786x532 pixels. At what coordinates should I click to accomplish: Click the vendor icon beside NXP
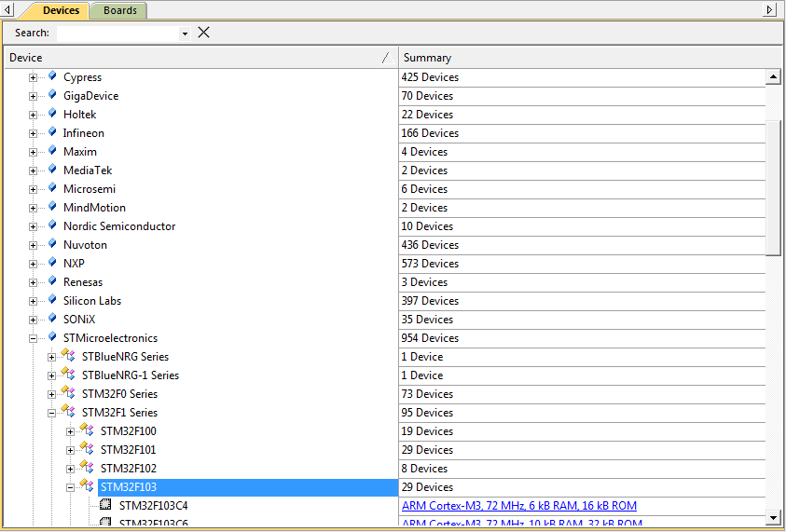pyautogui.click(x=52, y=263)
